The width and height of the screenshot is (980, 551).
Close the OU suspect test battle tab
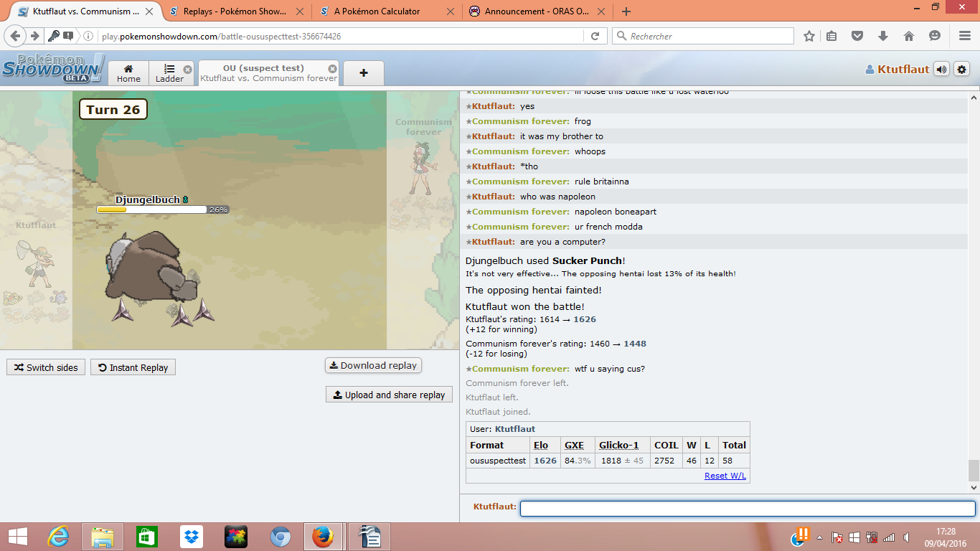point(332,68)
